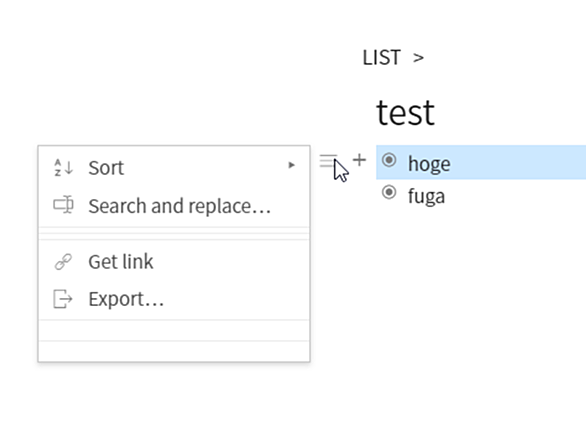This screenshot has height=425, width=586.
Task: Add a new item with the plus icon
Action: click(359, 160)
